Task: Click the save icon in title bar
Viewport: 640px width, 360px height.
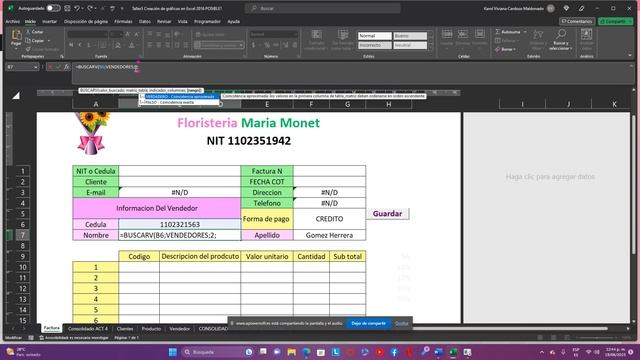Action: click(67, 8)
